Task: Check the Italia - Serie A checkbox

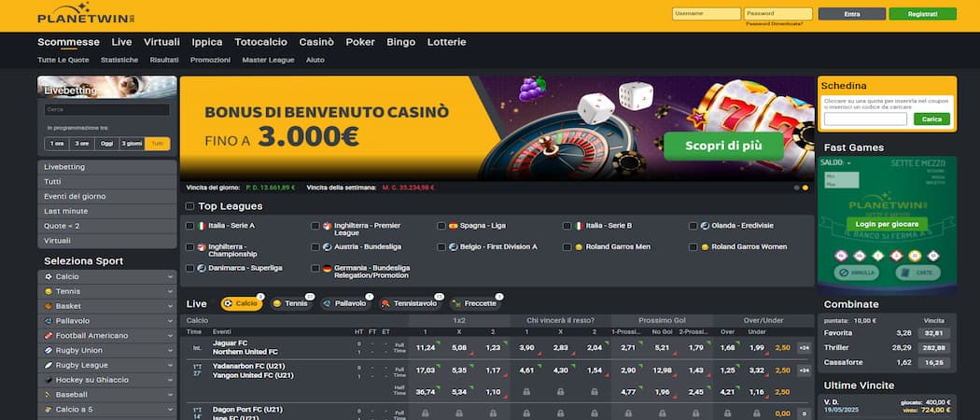Action: click(x=190, y=226)
